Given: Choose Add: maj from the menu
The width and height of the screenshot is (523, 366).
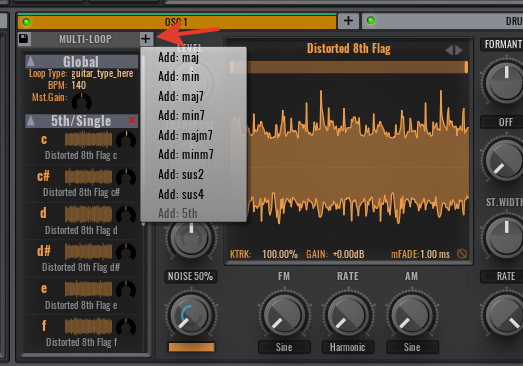Looking at the screenshot, I should point(178,57).
